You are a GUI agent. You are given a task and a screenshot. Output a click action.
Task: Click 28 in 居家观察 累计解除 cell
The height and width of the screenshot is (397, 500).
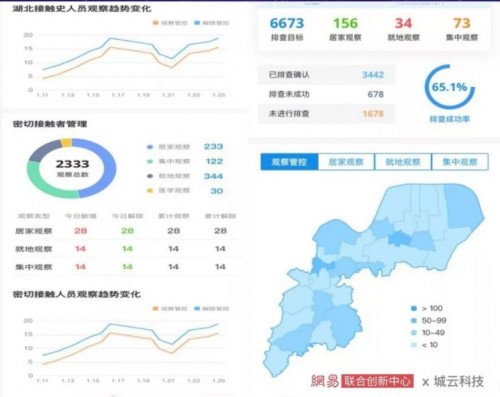220,231
